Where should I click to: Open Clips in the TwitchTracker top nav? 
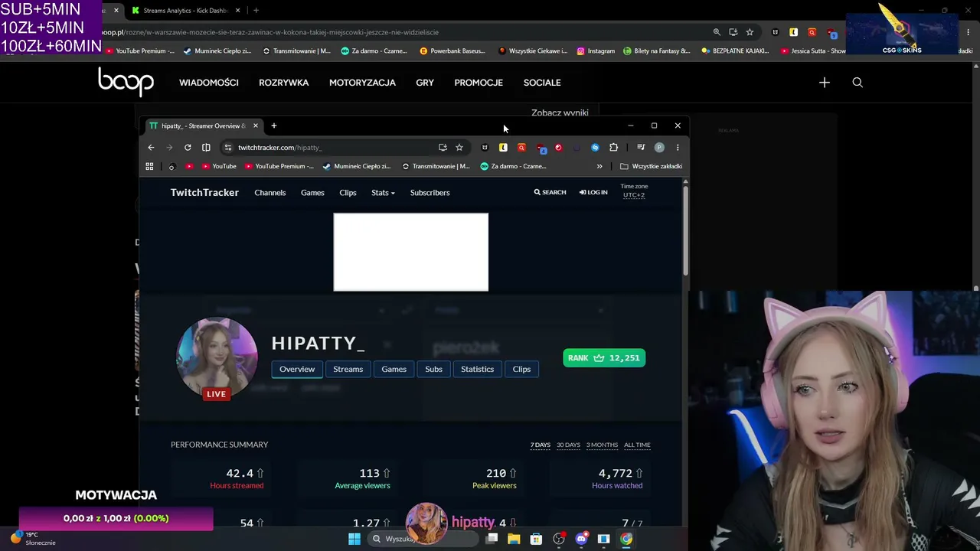click(x=348, y=193)
